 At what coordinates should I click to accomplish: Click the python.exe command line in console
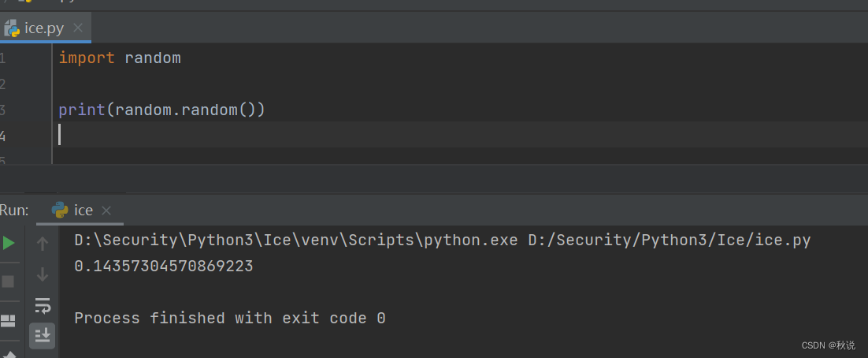[443, 241]
